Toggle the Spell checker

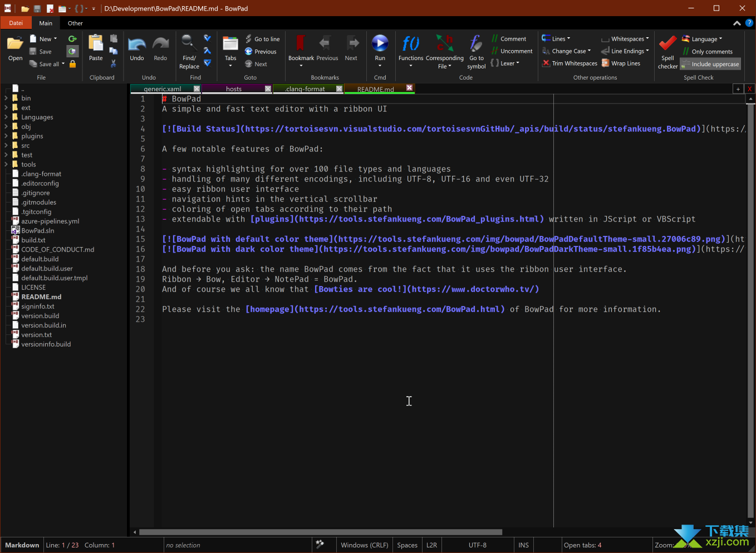667,52
